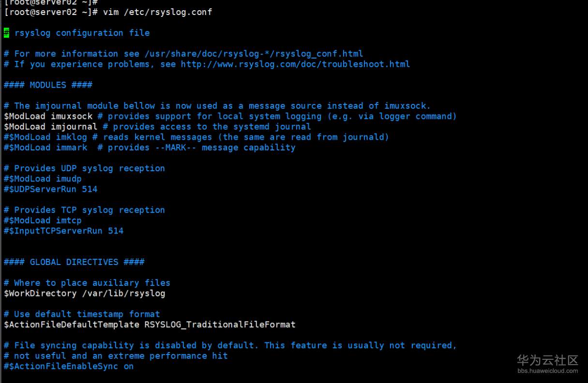This screenshot has height=383, width=588.
Task: Click the Provides TCP syslog reception comment
Action: (84, 210)
